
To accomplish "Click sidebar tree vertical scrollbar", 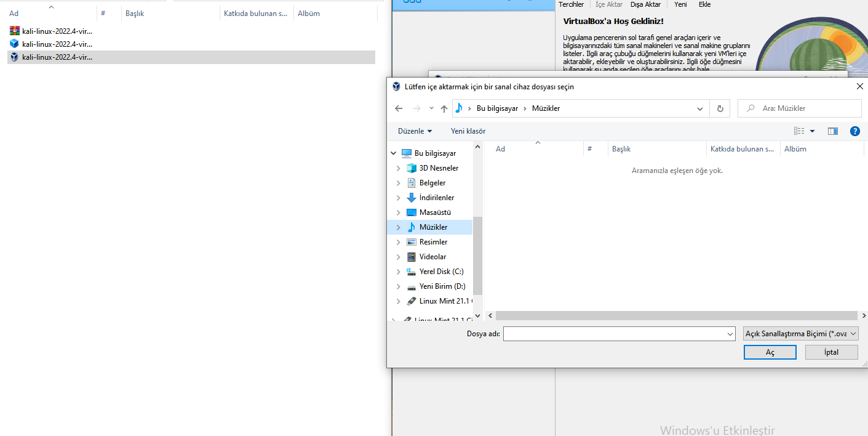I will click(477, 256).
